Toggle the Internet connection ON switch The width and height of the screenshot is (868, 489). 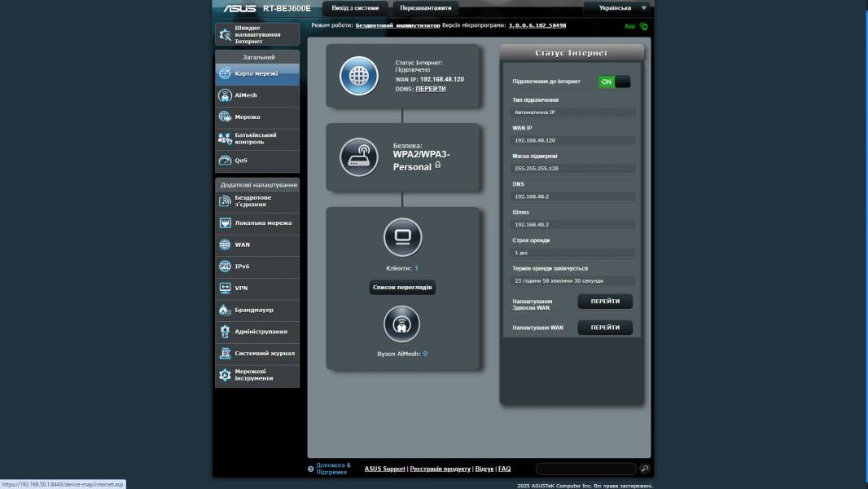click(x=615, y=81)
